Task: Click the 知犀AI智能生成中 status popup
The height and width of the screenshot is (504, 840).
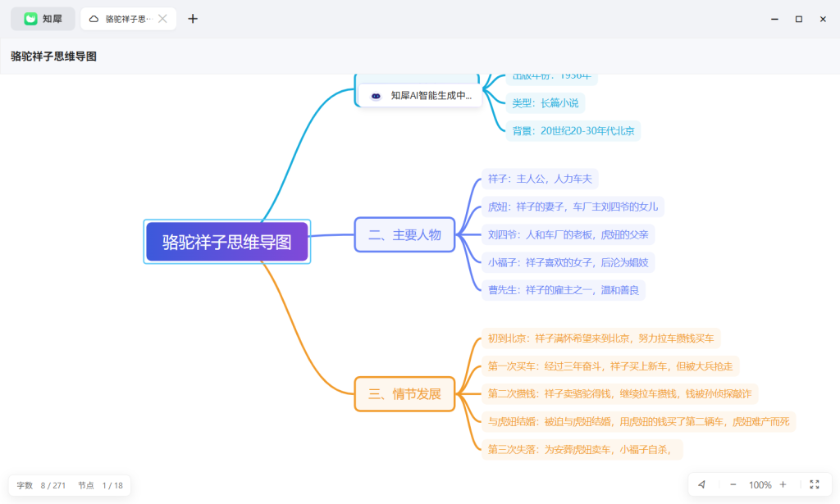Action: point(420,96)
